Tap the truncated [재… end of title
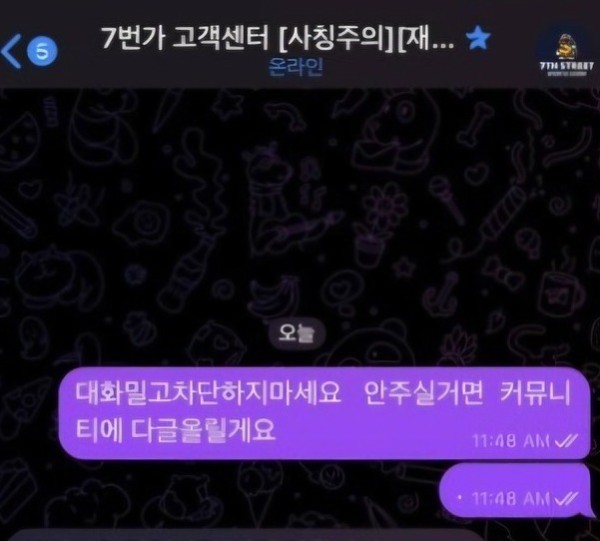 426,39
